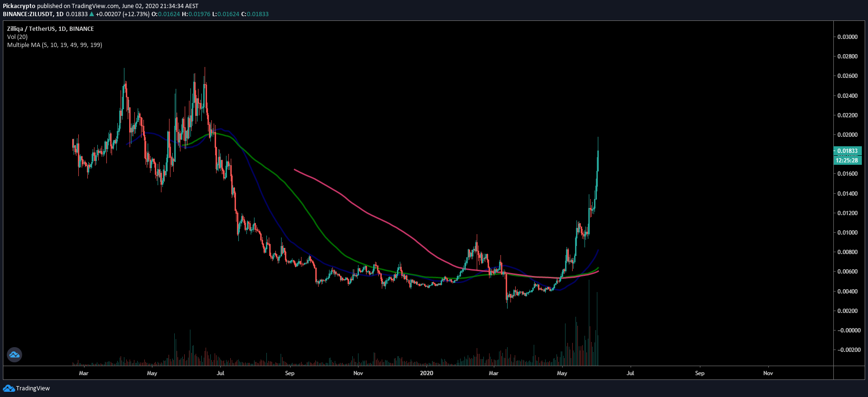Click the 0.03000 price axis label

[x=848, y=37]
